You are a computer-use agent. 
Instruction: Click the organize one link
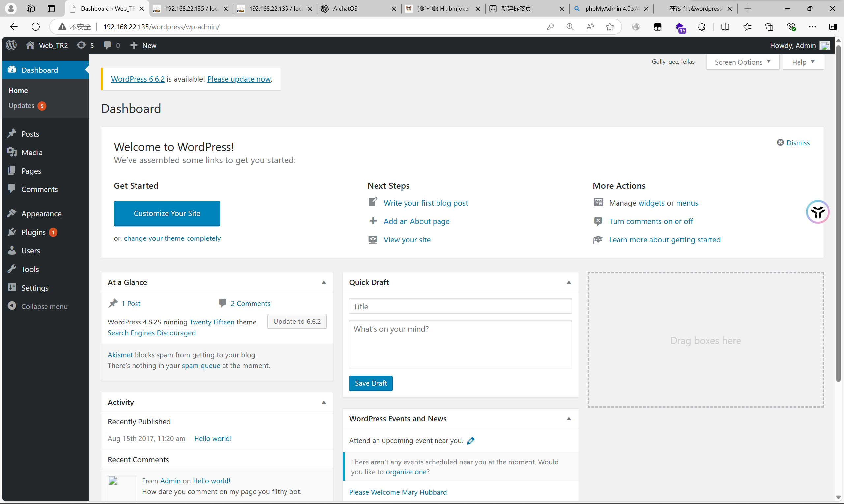(406, 472)
